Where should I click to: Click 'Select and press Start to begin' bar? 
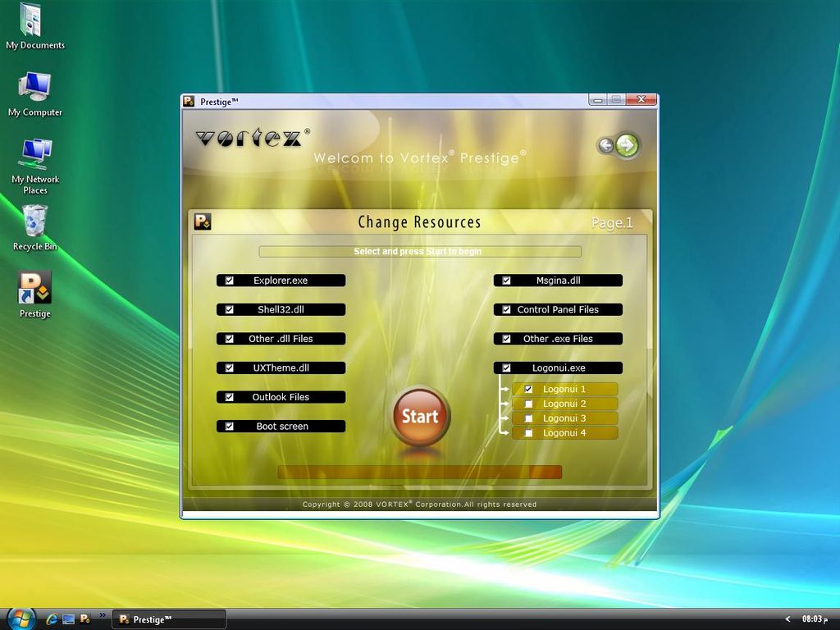[419, 251]
